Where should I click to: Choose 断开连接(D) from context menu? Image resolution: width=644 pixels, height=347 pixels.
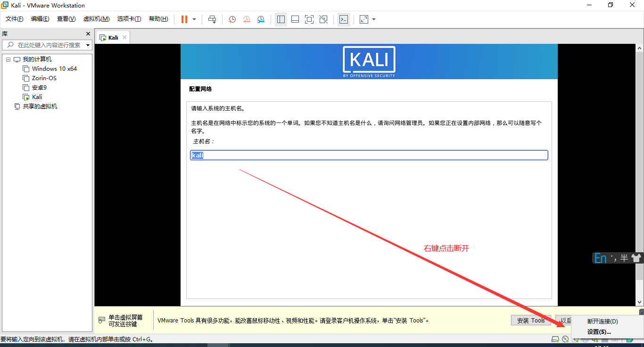click(603, 321)
